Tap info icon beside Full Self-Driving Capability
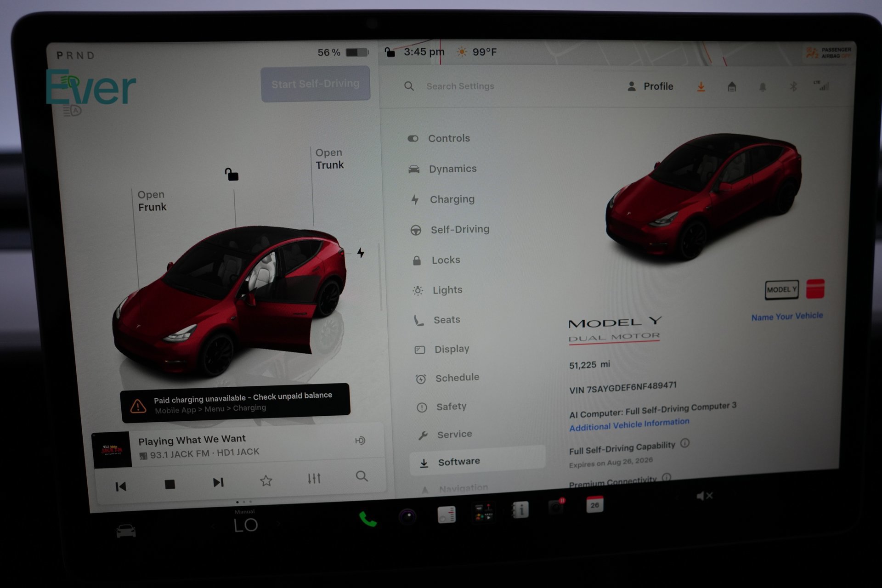 click(x=685, y=443)
